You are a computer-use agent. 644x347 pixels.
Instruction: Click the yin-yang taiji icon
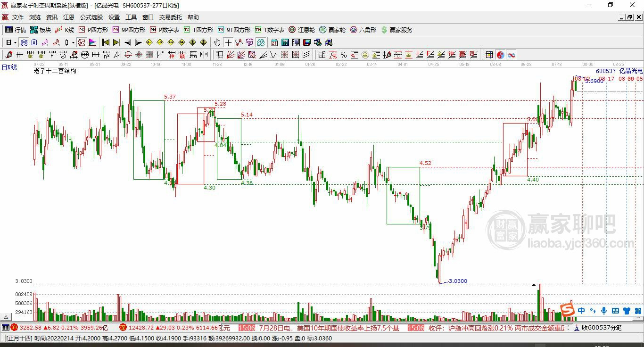coord(500,55)
